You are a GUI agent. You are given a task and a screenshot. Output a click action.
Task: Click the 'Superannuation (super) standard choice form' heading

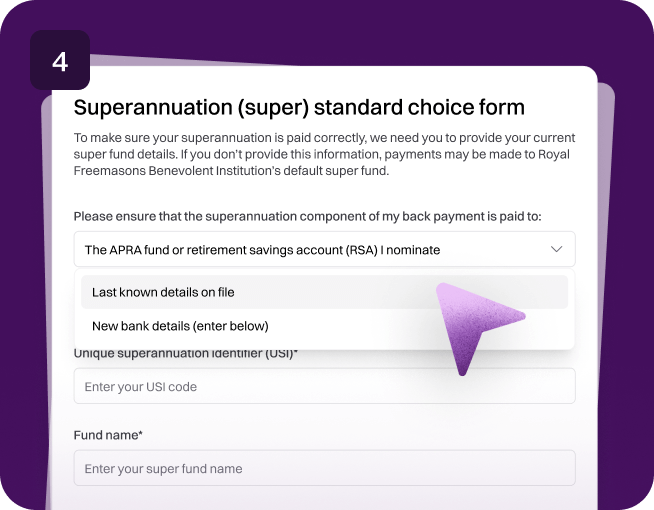tap(299, 108)
